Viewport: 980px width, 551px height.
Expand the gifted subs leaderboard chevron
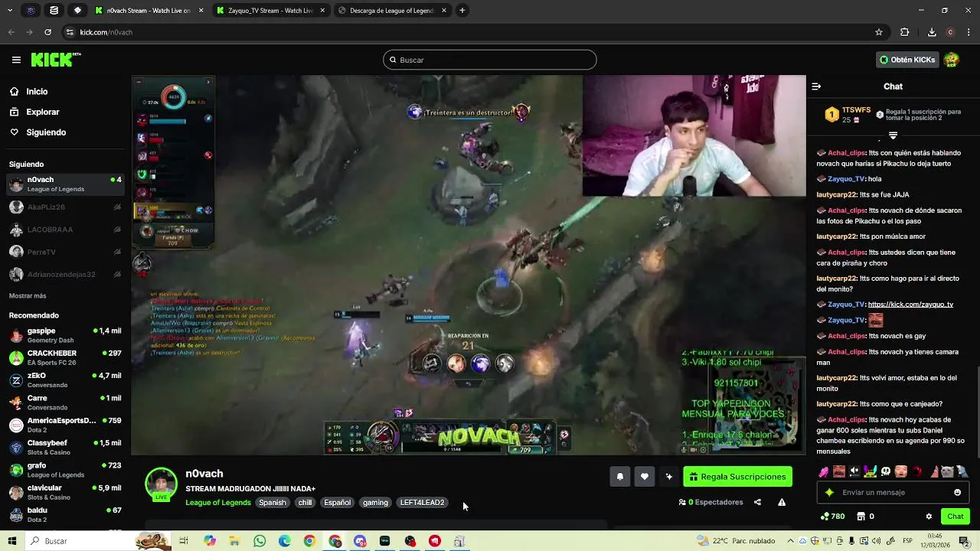(x=893, y=135)
